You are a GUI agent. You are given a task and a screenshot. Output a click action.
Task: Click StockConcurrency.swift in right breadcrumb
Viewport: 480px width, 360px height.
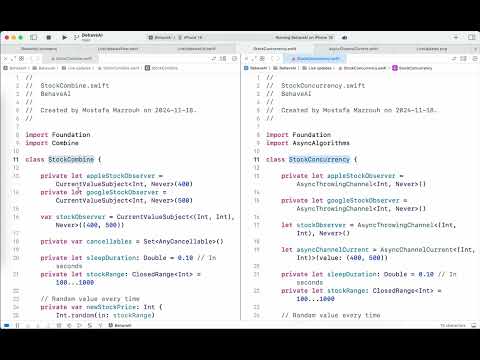pos(362,68)
